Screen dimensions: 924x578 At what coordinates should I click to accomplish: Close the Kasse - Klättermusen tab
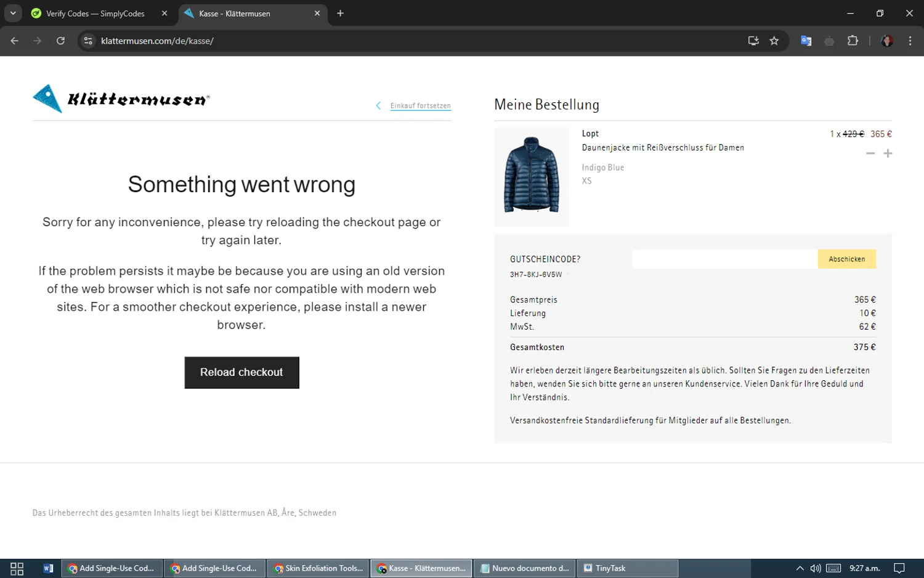click(x=317, y=14)
